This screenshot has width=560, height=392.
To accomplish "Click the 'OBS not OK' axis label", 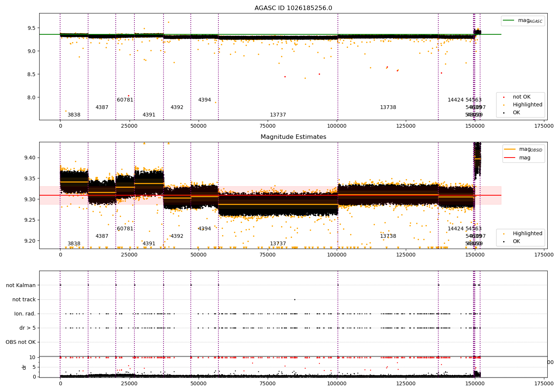I will (x=21, y=342).
